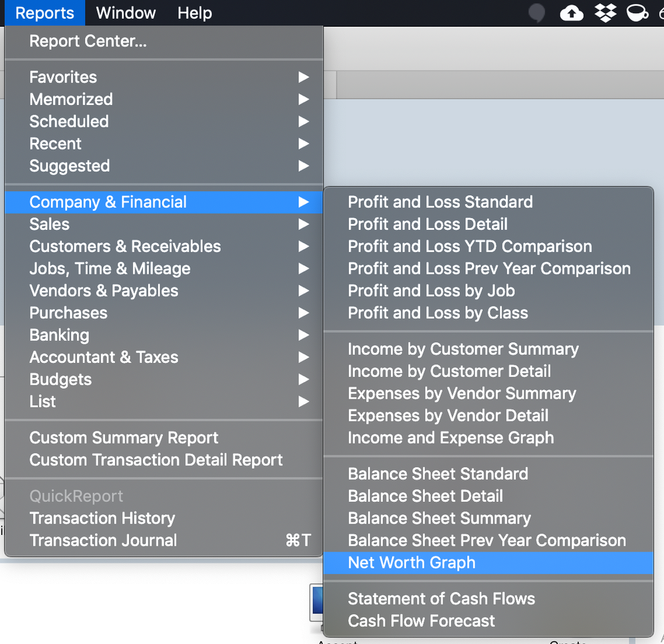Choose Custom Summary Report
This screenshot has height=644, width=664.
(x=164, y=437)
